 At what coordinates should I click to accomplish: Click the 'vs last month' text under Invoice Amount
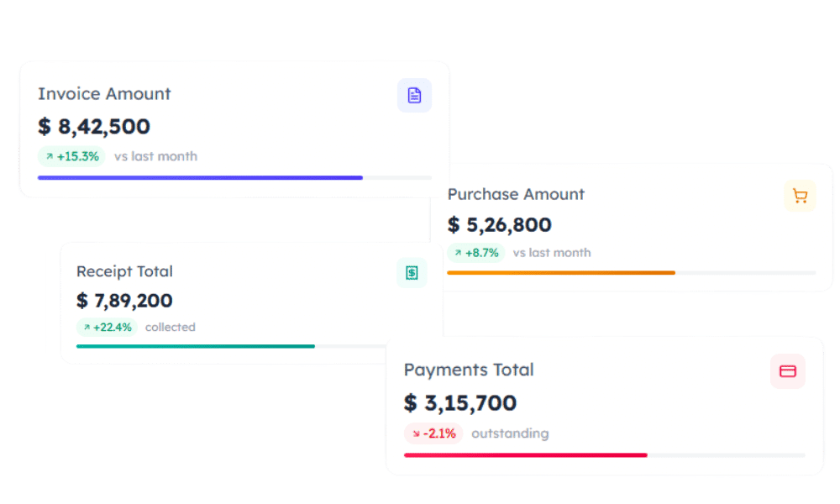[x=155, y=156]
